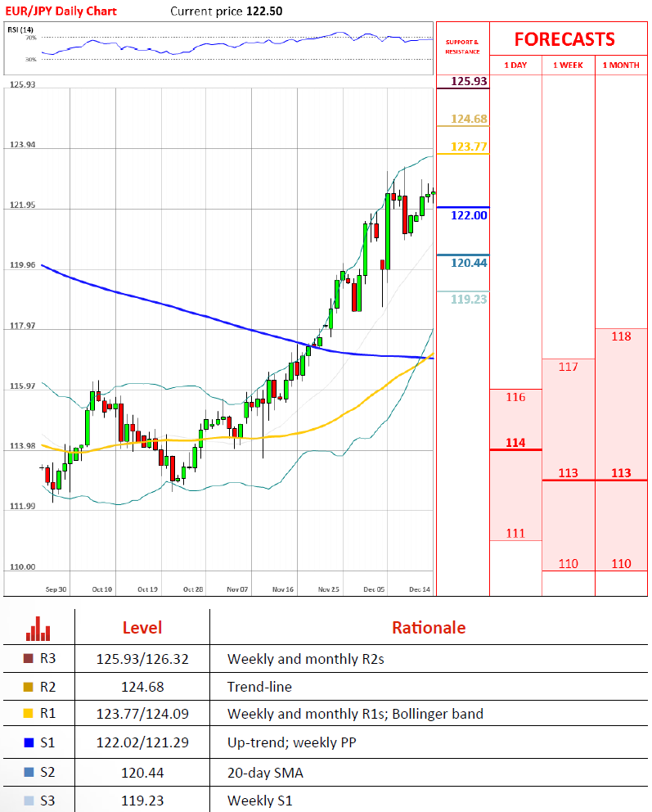Click the R1 row label

point(47,714)
